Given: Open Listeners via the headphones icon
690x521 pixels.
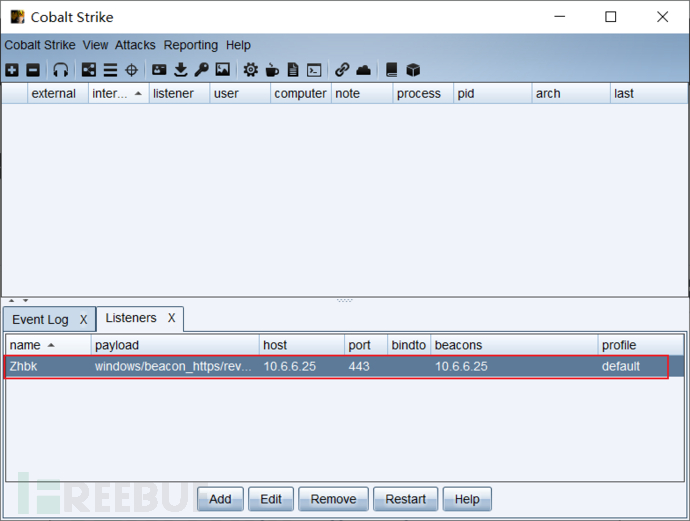Looking at the screenshot, I should click(60, 70).
